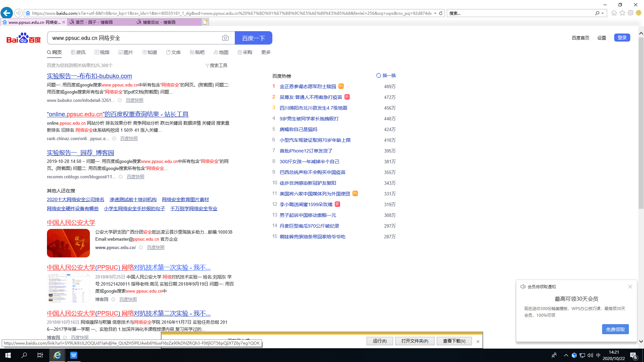Screen dimensions: 644x362
Task: Open the 中国人民公安大学 result link
Action: (71, 223)
